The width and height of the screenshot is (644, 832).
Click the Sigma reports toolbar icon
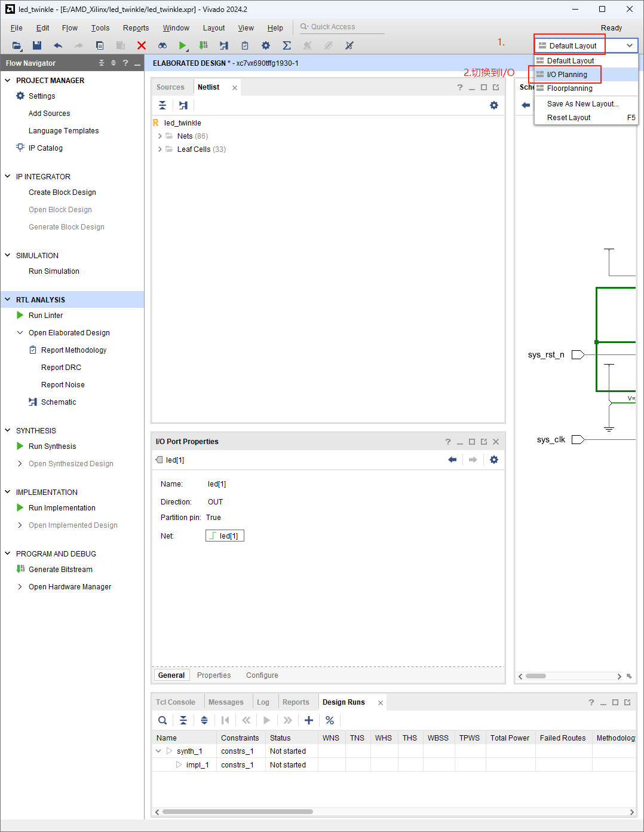click(287, 45)
